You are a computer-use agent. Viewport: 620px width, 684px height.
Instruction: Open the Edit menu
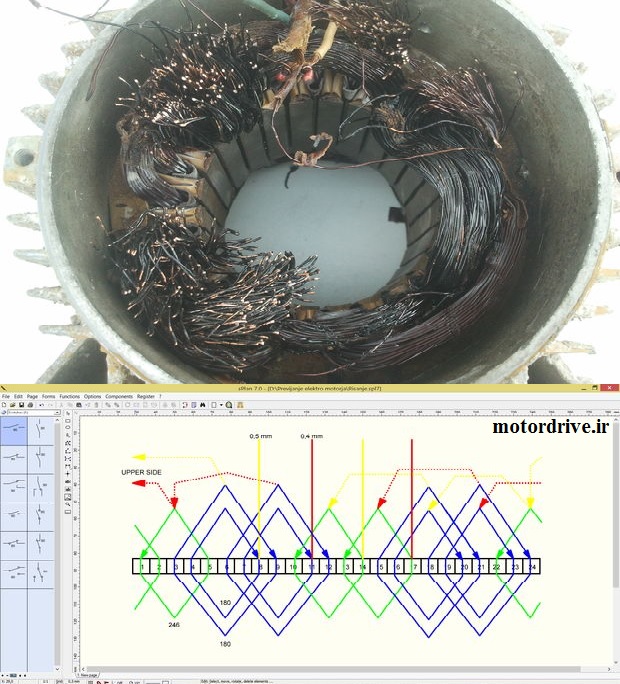(18, 397)
